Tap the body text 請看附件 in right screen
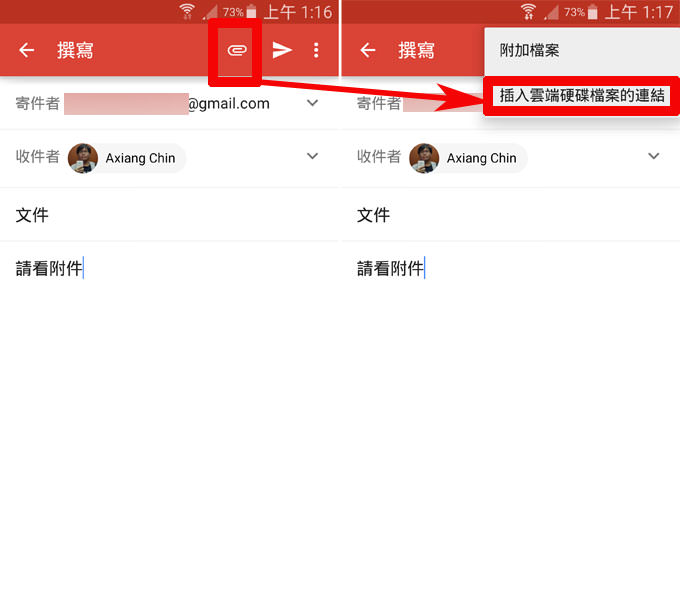This screenshot has width=680, height=602. tap(390, 268)
